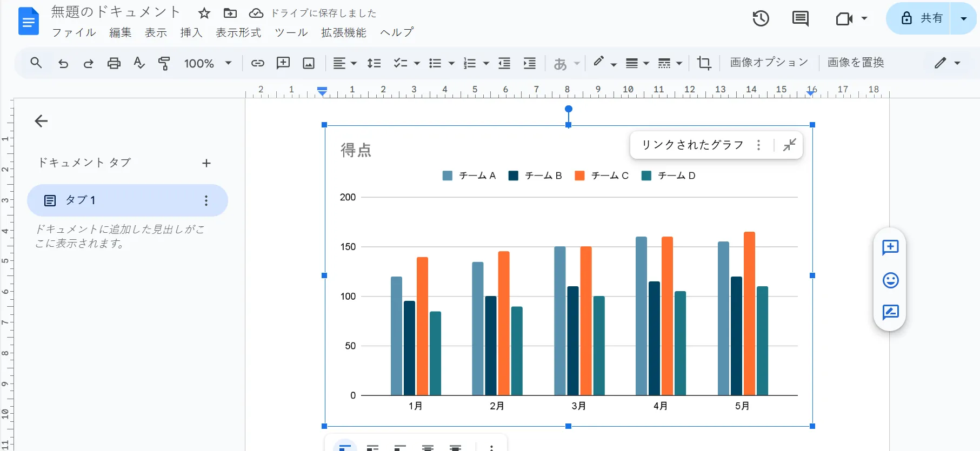Click the insert link icon
This screenshot has height=451, width=980.
coord(257,63)
